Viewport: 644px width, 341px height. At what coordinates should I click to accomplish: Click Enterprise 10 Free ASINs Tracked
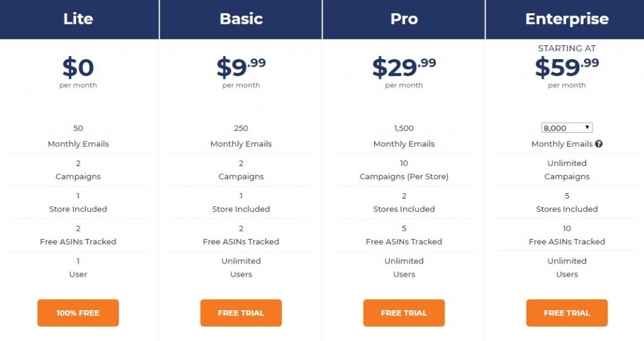(567, 235)
